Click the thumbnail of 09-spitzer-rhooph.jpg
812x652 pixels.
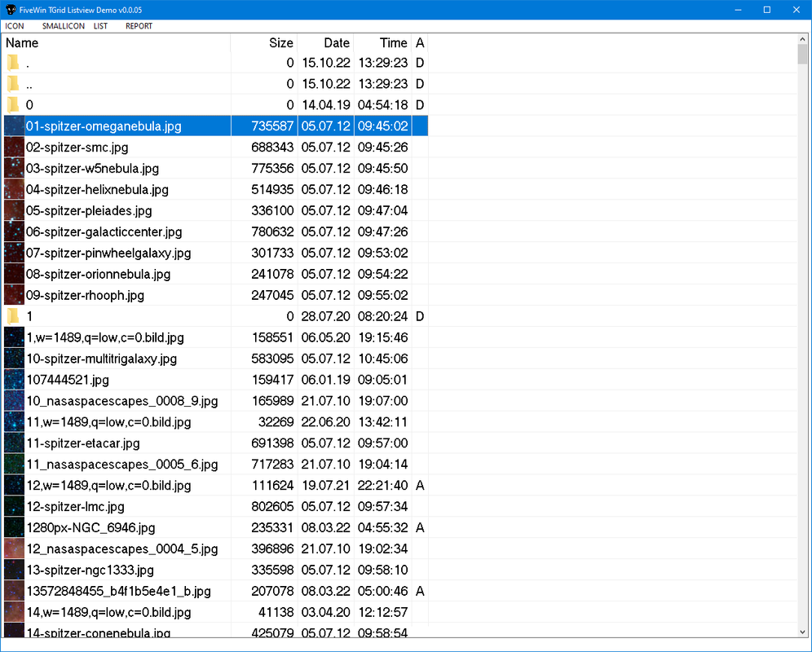pos(14,295)
